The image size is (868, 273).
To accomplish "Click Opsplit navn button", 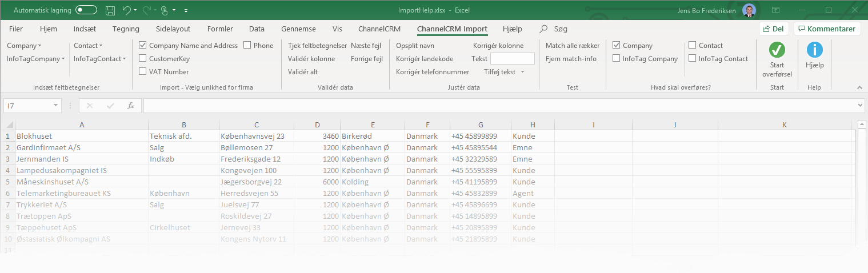I will (415, 46).
